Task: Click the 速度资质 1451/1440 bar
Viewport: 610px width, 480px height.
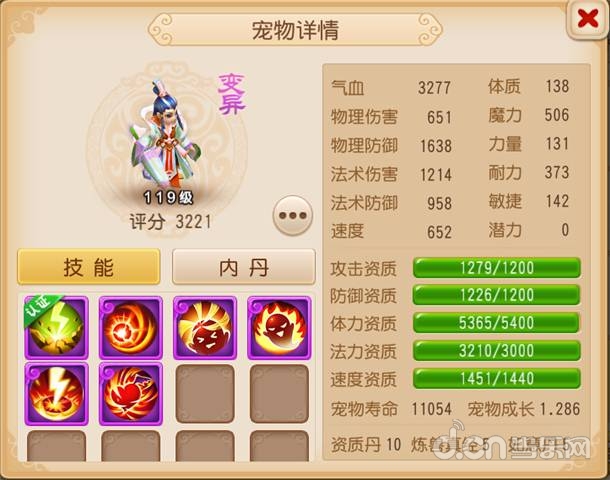Action: coord(497,378)
